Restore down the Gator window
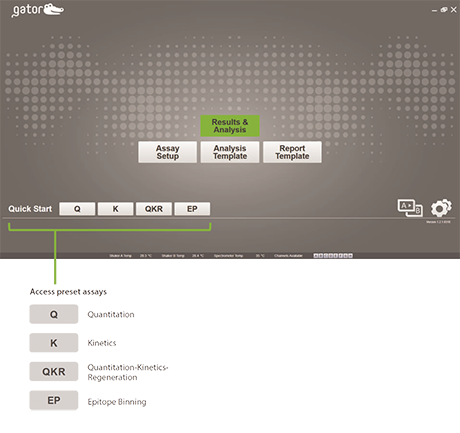 click(x=444, y=10)
